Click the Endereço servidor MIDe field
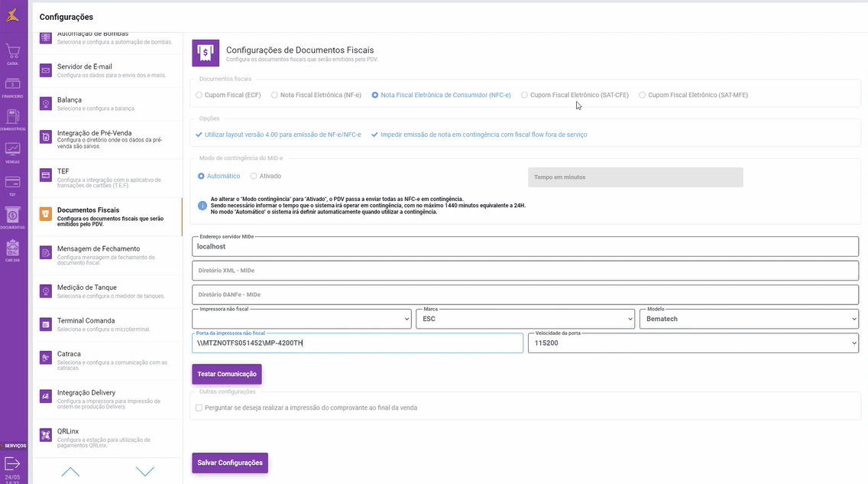868x484 pixels. coord(526,247)
